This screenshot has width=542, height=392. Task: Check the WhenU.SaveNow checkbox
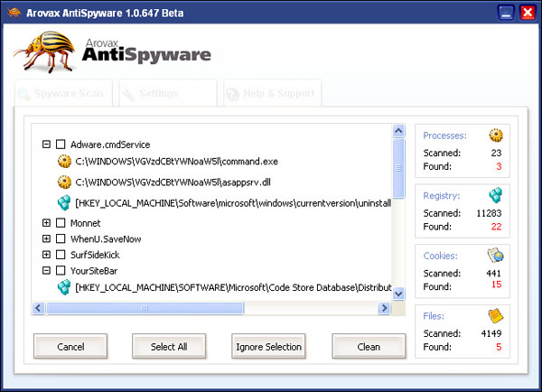tap(61, 238)
